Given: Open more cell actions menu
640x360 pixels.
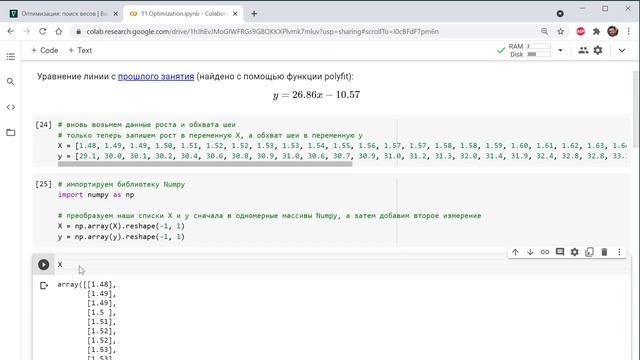Looking at the screenshot, I should (619, 252).
